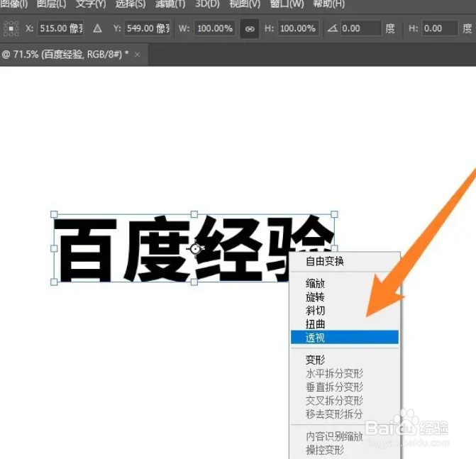The image size is (476, 459).
Task: Click the top-center transform handle
Action: click(194, 214)
